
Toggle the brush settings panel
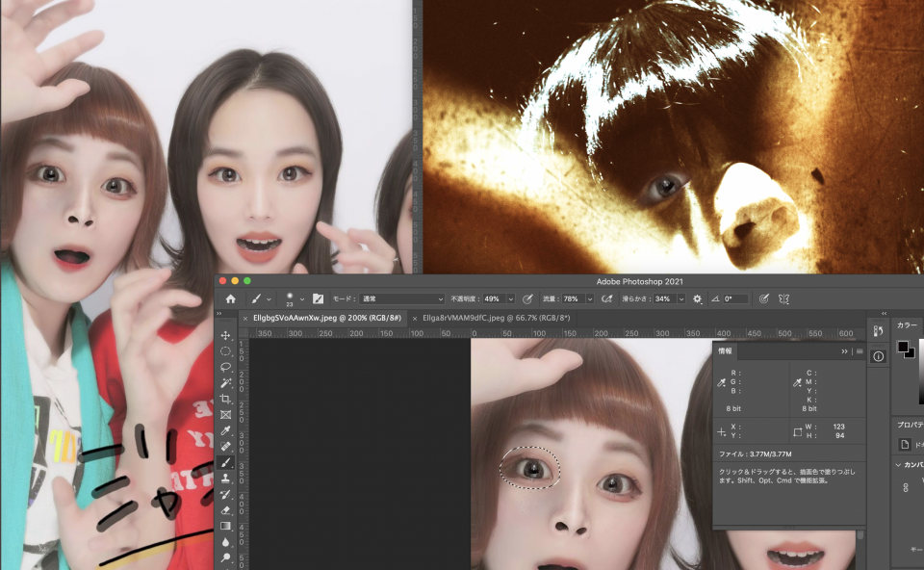319,298
